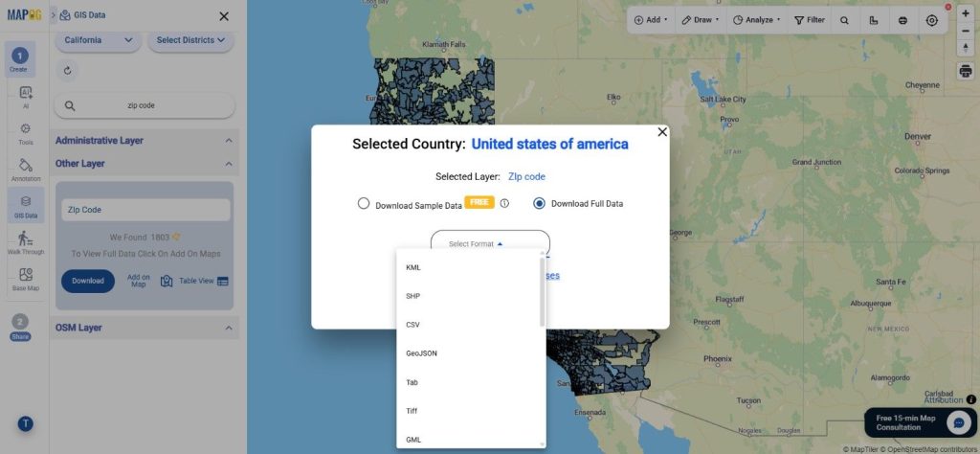Image resolution: width=980 pixels, height=454 pixels.
Task: Click the locate target icon in toolbar
Action: coord(932,20)
